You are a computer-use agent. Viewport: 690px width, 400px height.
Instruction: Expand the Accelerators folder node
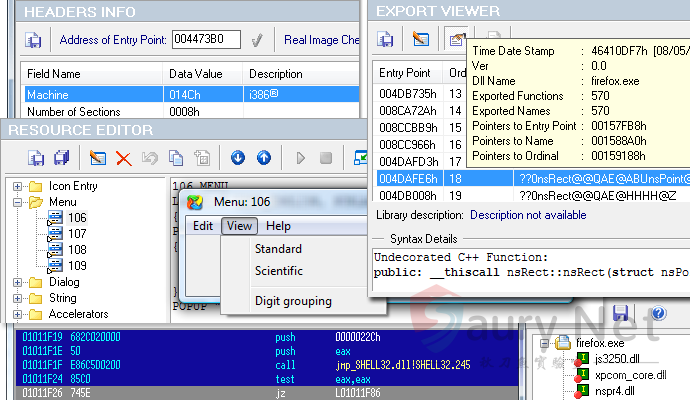(x=18, y=314)
